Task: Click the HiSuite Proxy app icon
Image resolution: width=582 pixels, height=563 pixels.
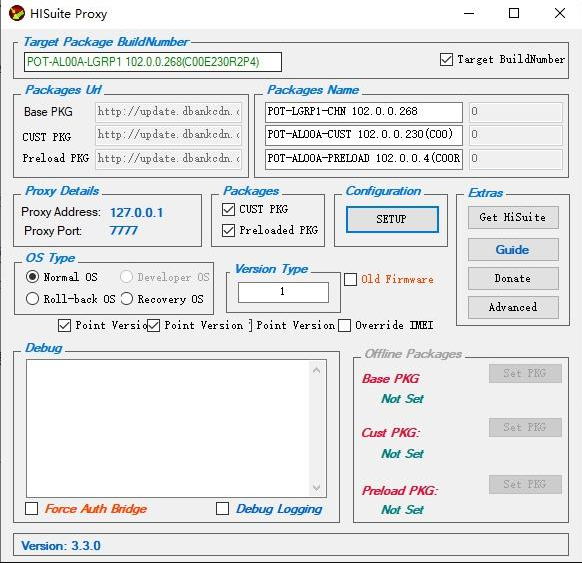Action: tap(17, 14)
